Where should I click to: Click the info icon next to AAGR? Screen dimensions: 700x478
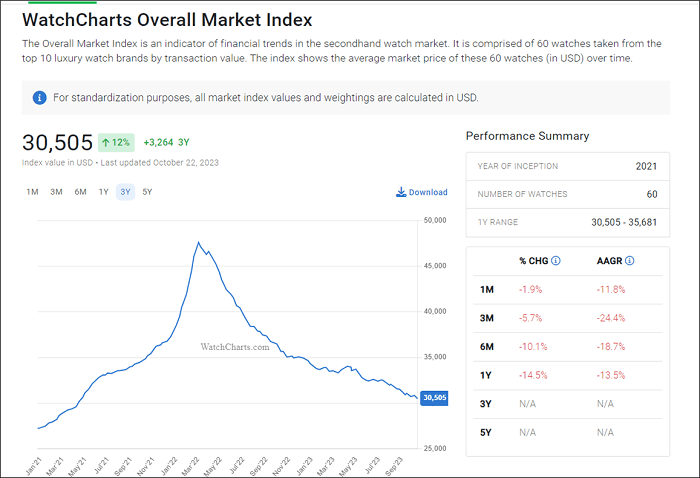point(629,261)
